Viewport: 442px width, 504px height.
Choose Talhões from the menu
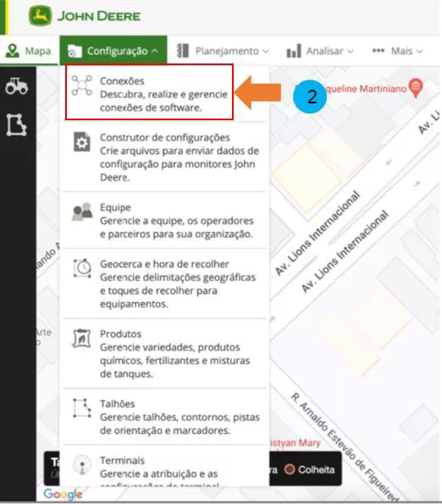tap(164, 417)
